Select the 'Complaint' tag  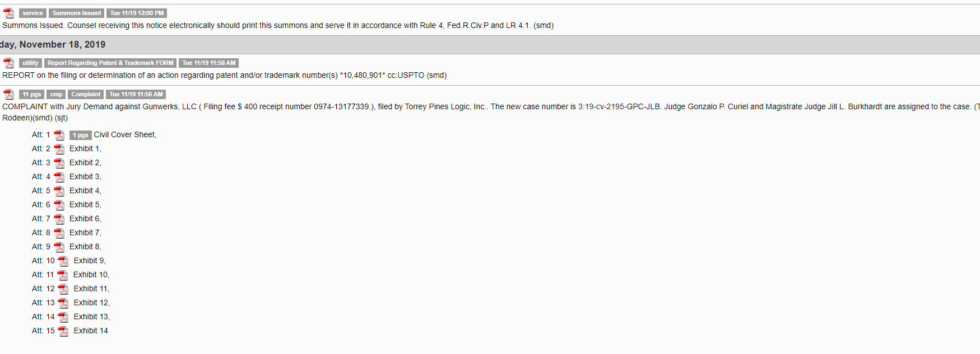pyautogui.click(x=86, y=94)
